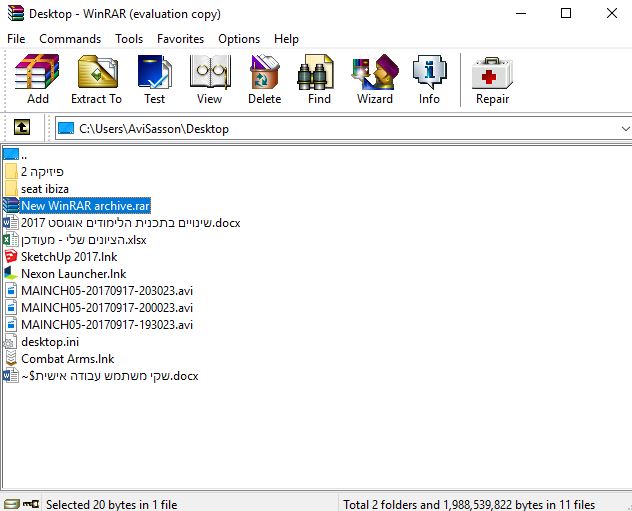The height and width of the screenshot is (511, 632).
Task: Select the folder named פיזיקה 2
Action: tap(42, 172)
